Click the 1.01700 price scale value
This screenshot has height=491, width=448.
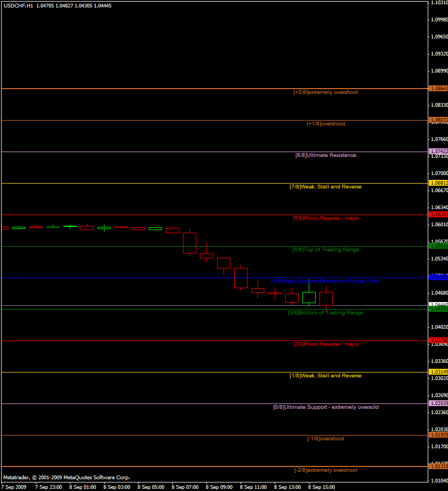point(439,447)
